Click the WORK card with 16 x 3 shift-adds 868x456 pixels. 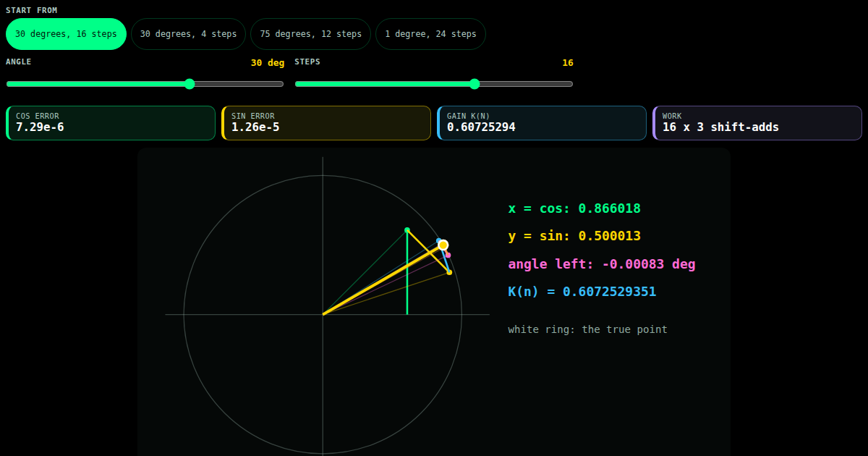click(x=757, y=123)
